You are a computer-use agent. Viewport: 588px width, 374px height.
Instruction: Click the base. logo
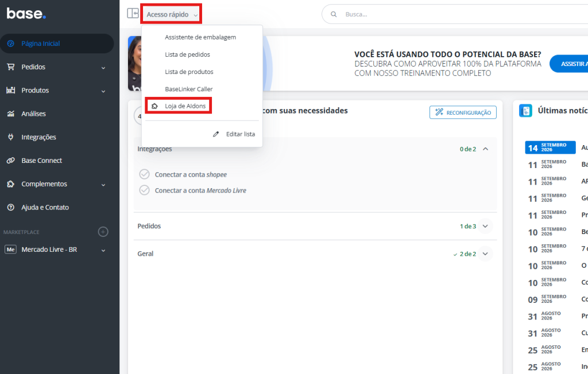click(26, 14)
